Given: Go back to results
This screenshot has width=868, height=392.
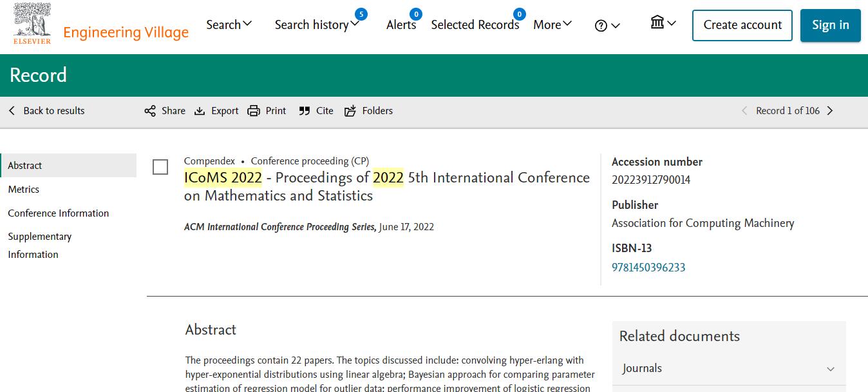Looking at the screenshot, I should 47,111.
